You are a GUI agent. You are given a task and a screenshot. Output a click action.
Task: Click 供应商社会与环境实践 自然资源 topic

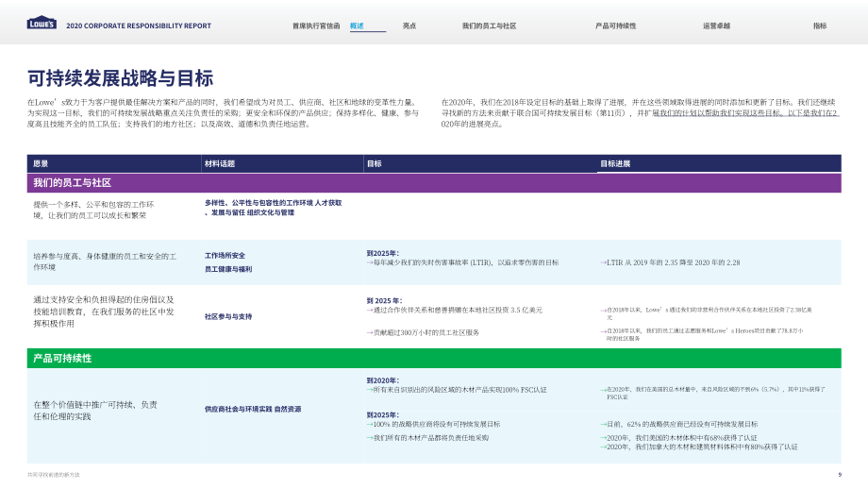coord(253,410)
